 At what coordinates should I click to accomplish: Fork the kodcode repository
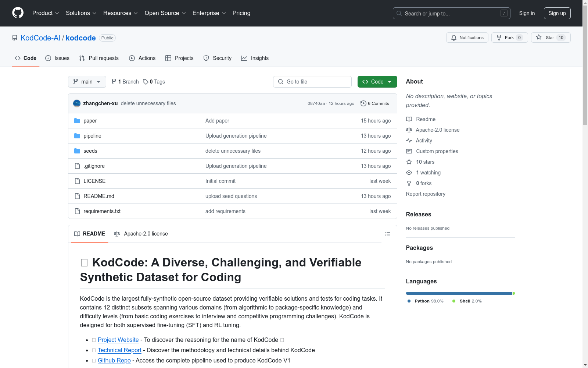pyautogui.click(x=509, y=38)
